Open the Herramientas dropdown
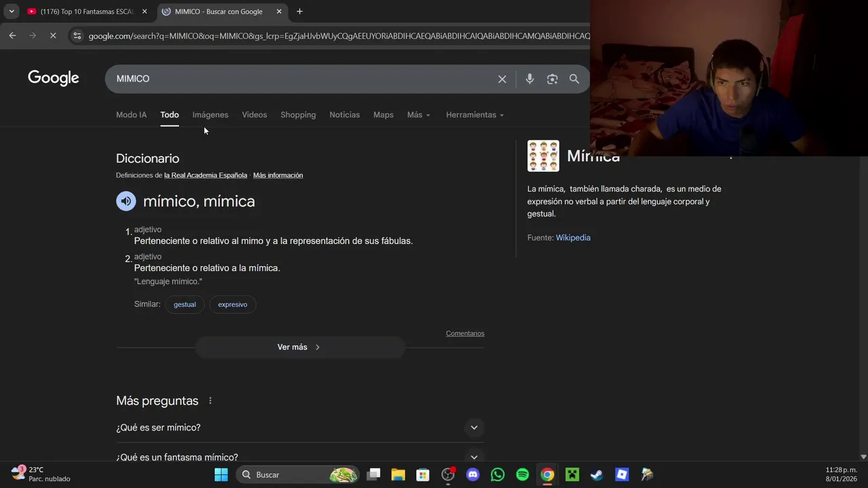Image resolution: width=868 pixels, height=488 pixels. pos(475,115)
